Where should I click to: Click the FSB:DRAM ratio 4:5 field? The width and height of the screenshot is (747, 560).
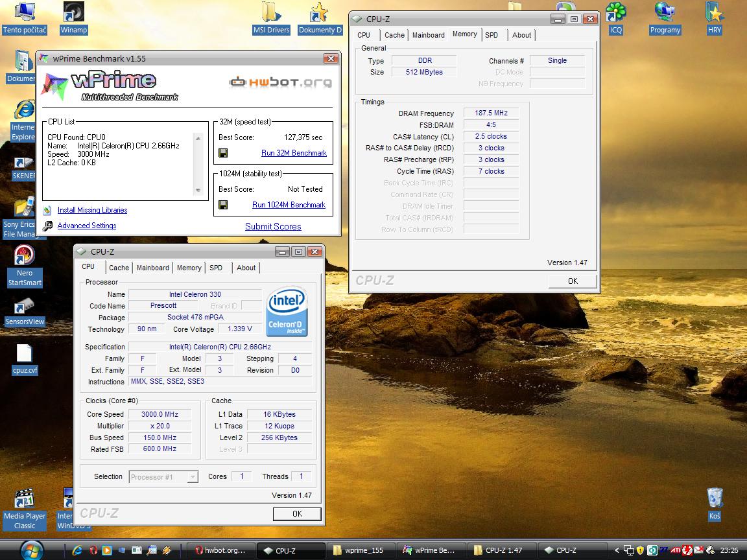pyautogui.click(x=491, y=124)
